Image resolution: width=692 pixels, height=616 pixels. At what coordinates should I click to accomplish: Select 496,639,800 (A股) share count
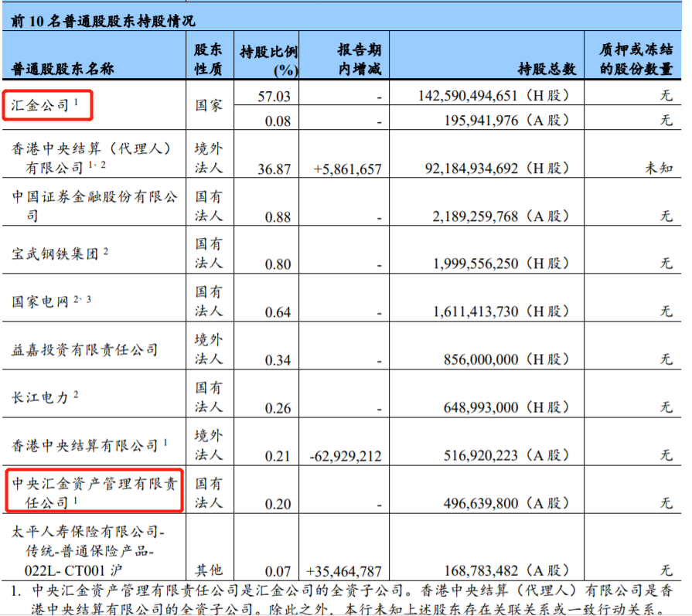(x=506, y=503)
